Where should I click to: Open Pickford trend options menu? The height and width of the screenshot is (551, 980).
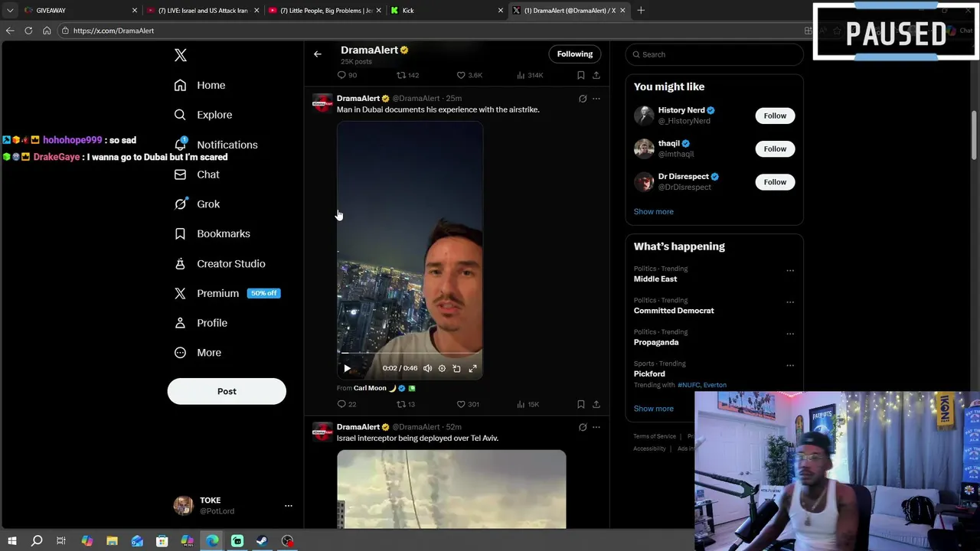pyautogui.click(x=790, y=366)
